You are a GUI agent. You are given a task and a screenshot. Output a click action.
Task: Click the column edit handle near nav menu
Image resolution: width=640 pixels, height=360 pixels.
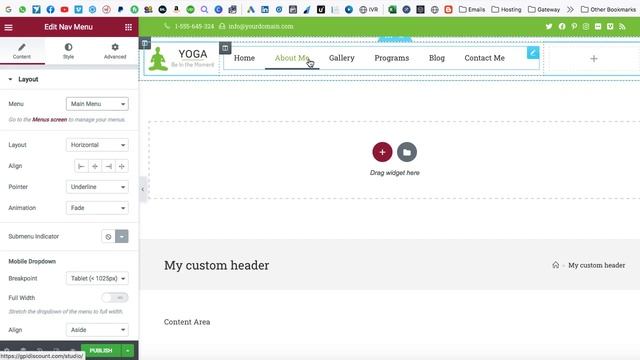point(225,48)
